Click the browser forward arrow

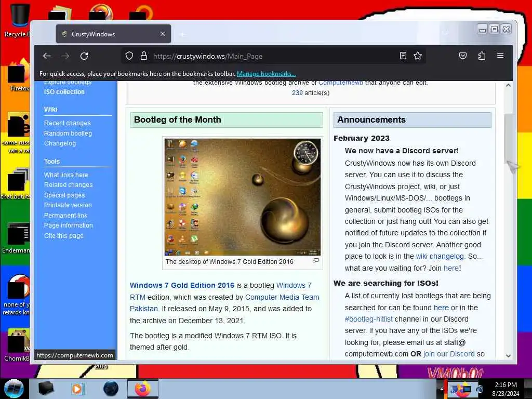click(65, 56)
